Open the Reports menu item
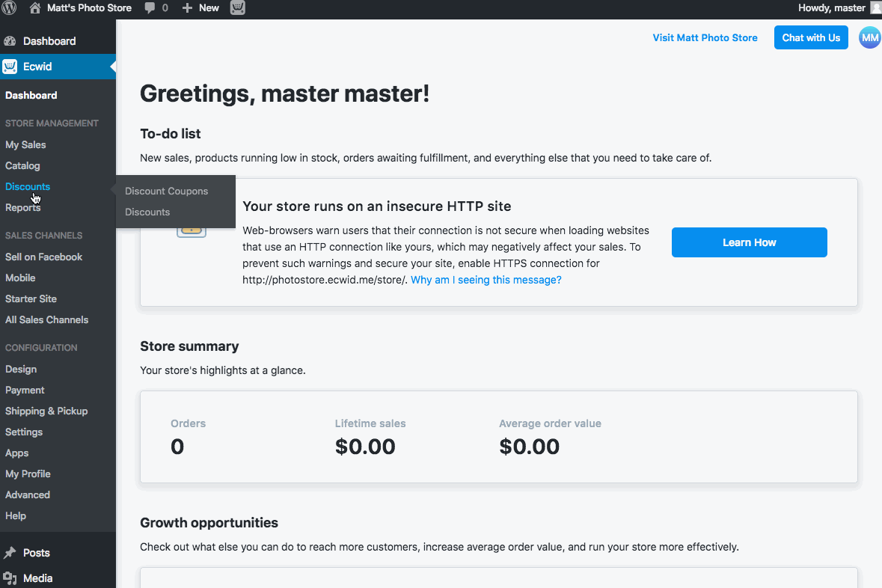Image resolution: width=882 pixels, height=588 pixels. click(x=23, y=208)
